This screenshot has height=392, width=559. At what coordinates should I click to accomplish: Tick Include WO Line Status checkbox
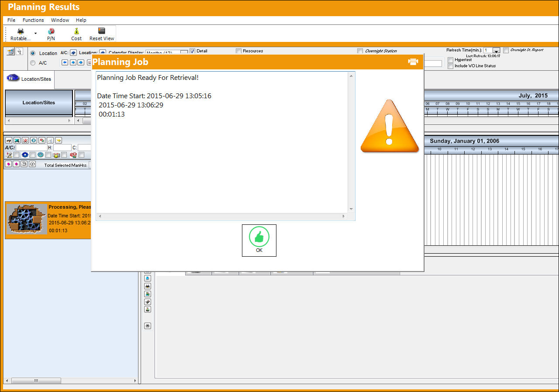[451, 66]
